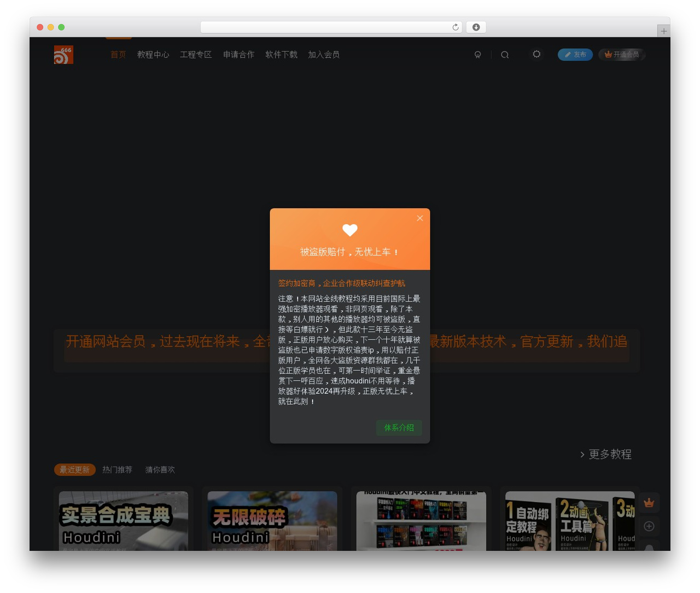Open the 首页 nav item
The height and width of the screenshot is (593, 700).
point(118,55)
